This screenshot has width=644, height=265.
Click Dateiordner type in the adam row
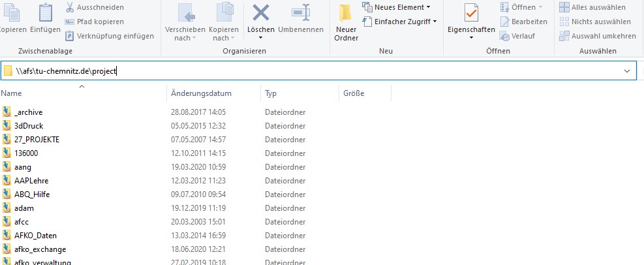click(x=285, y=208)
